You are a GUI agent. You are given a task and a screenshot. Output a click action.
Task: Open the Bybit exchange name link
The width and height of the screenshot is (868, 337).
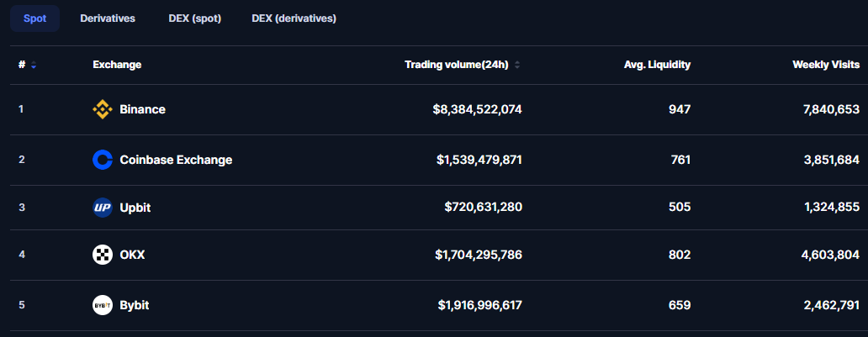pos(134,305)
